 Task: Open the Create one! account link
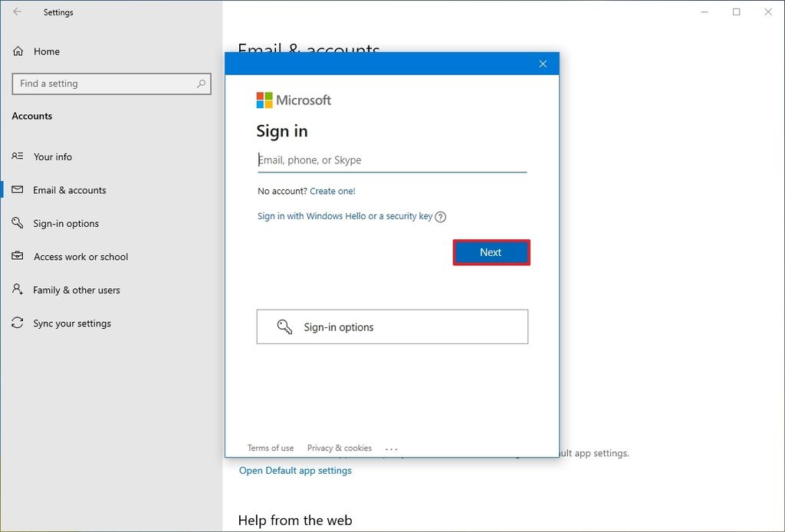[x=333, y=191]
